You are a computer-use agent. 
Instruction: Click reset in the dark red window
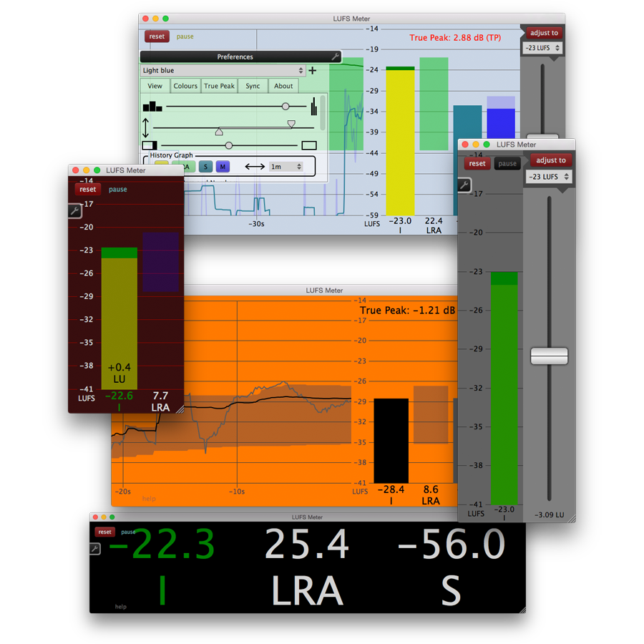click(88, 190)
